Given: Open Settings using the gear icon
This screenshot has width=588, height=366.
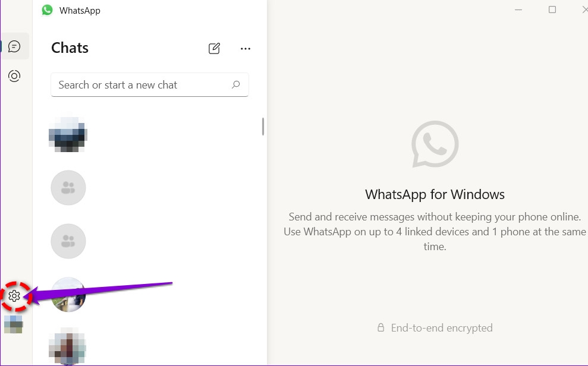Looking at the screenshot, I should (x=14, y=295).
